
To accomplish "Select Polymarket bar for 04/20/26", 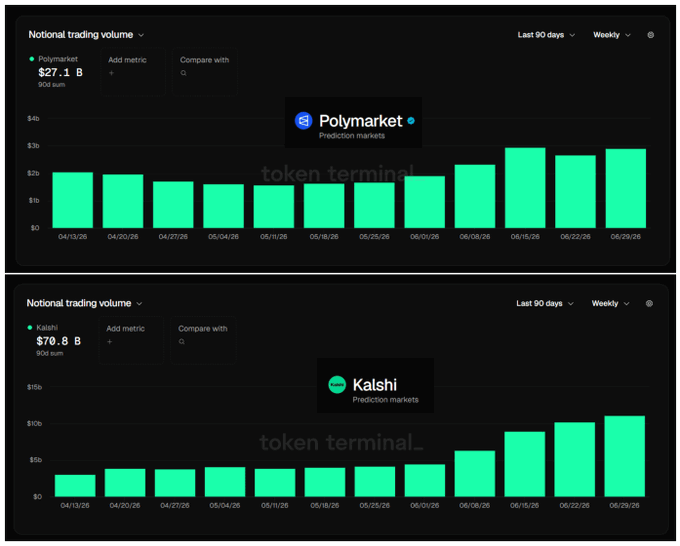I will coord(123,201).
